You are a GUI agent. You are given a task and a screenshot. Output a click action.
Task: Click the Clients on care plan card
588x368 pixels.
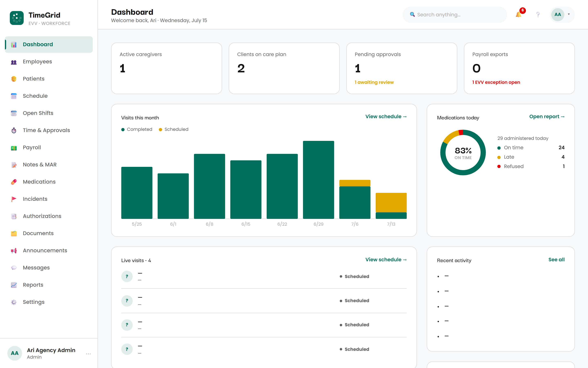click(284, 68)
